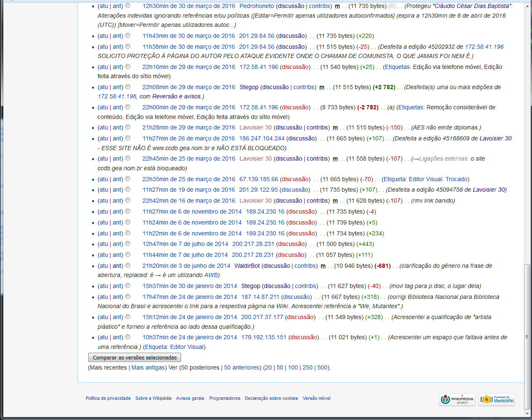
Task: Open the Sobre a Wikipédia link
Action: (x=153, y=398)
